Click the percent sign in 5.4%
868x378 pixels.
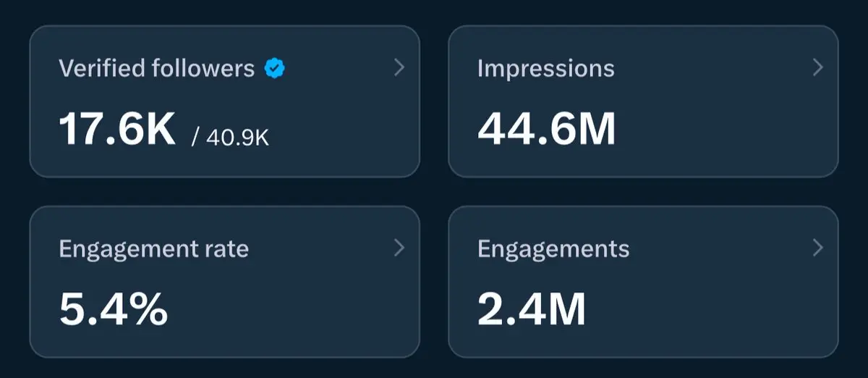tap(150, 310)
